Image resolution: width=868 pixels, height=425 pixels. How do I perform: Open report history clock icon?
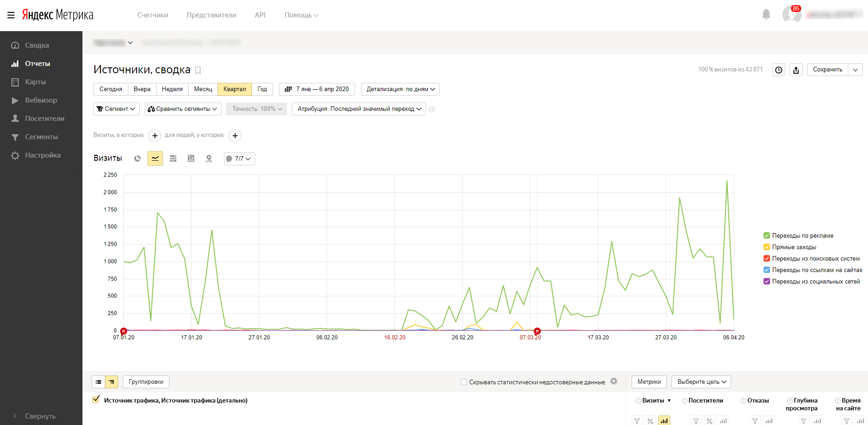tap(779, 70)
